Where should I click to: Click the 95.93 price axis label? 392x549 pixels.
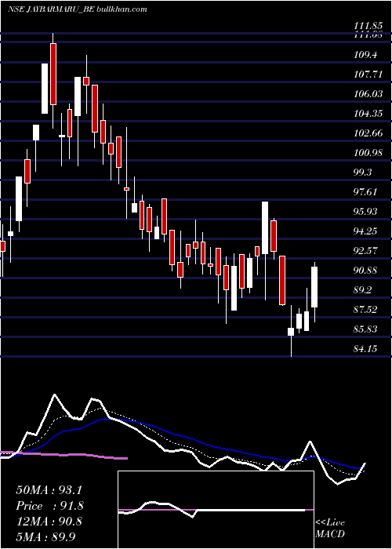(367, 212)
